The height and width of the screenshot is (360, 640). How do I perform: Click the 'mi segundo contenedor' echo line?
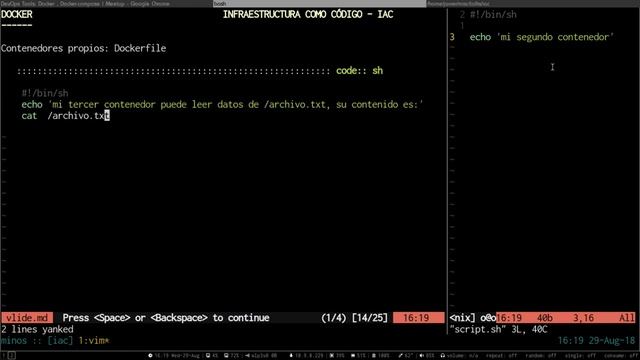tap(542, 37)
